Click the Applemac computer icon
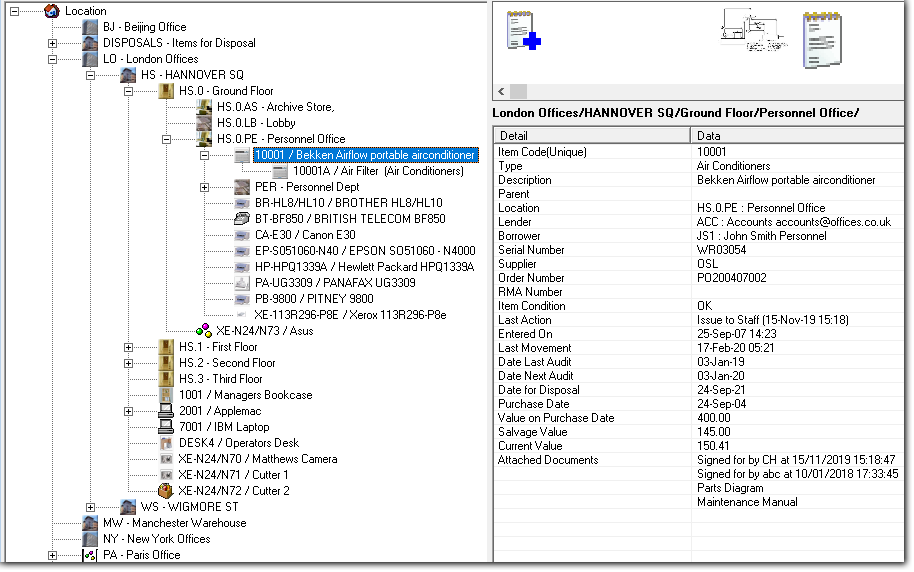 click(x=166, y=410)
